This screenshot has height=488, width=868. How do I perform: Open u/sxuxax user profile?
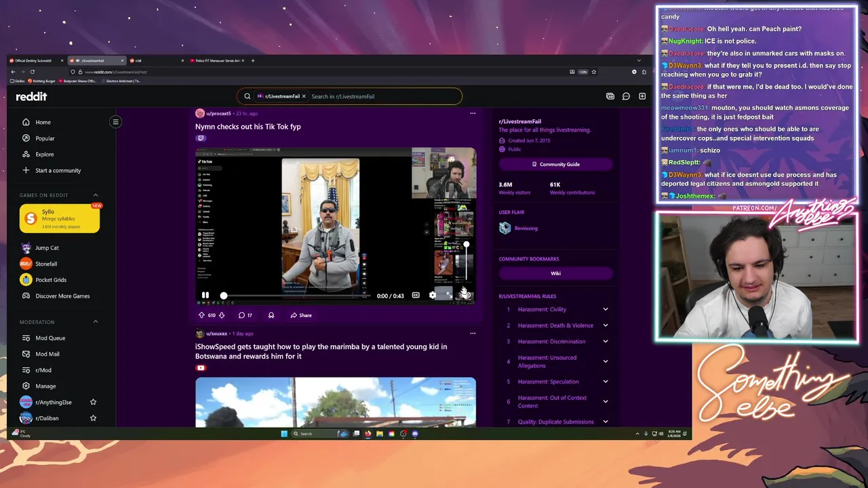point(216,333)
